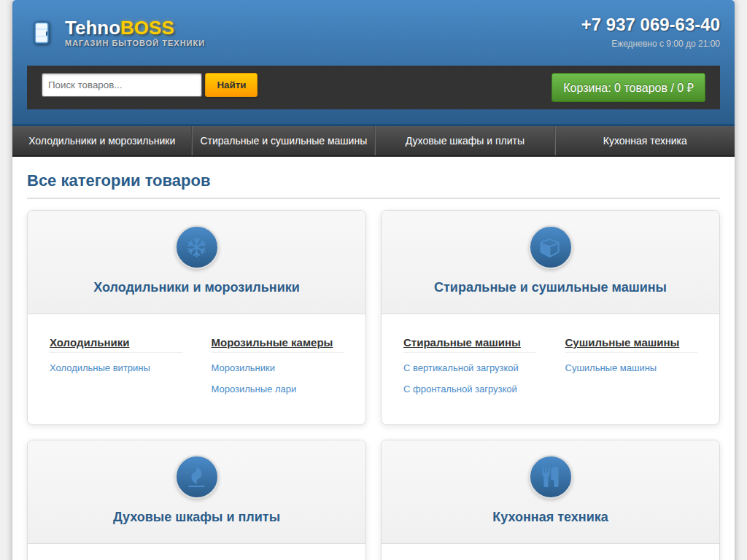Open the Холодильники и морозильники menu item
The height and width of the screenshot is (560, 747).
102,141
